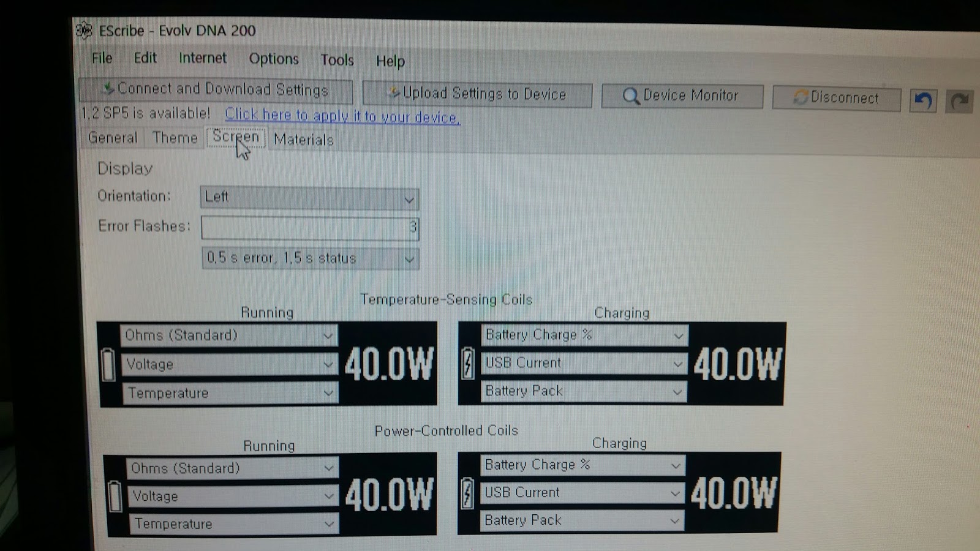Viewport: 980px width, 551px height.
Task: Click the 'Power-Controlled Coils' heading
Action: click(446, 430)
